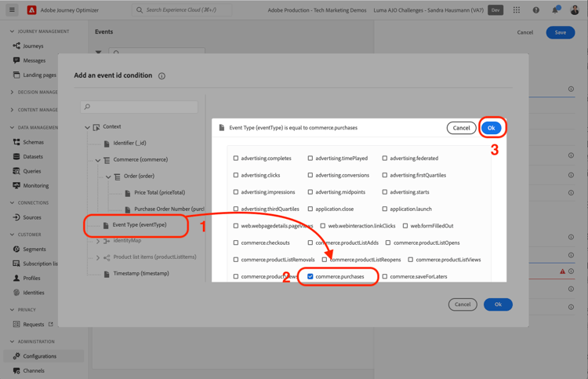Click the Channels icon in sidebar

[x=16, y=370]
